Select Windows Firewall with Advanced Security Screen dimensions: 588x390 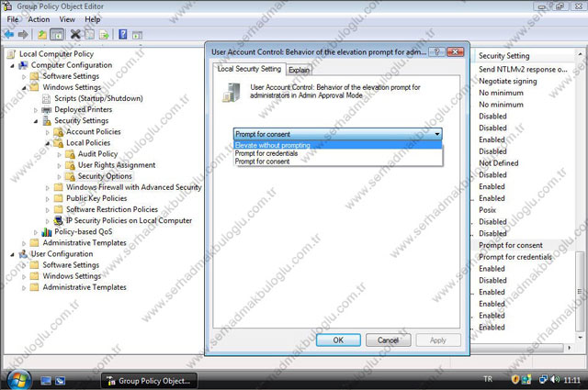(x=133, y=187)
